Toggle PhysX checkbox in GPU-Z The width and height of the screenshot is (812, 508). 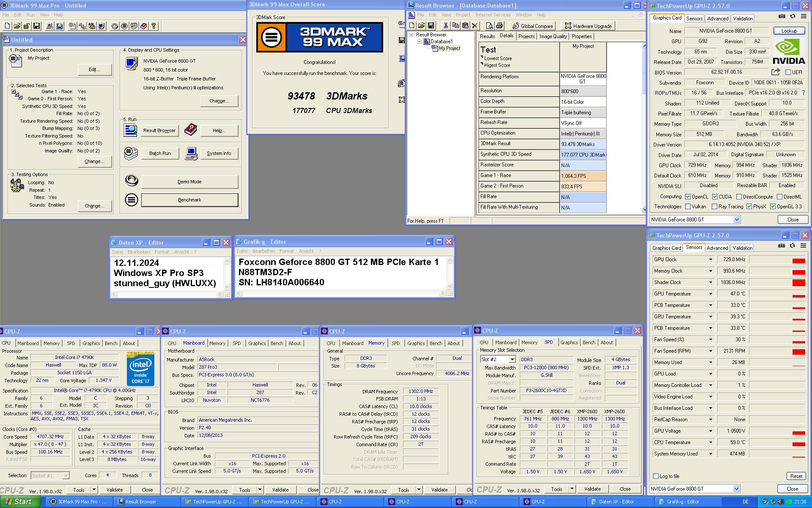tap(749, 207)
